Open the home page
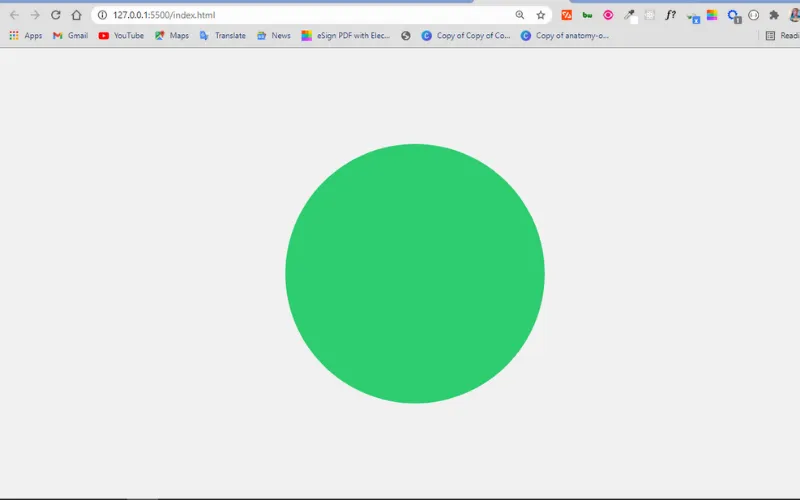 coord(77,15)
